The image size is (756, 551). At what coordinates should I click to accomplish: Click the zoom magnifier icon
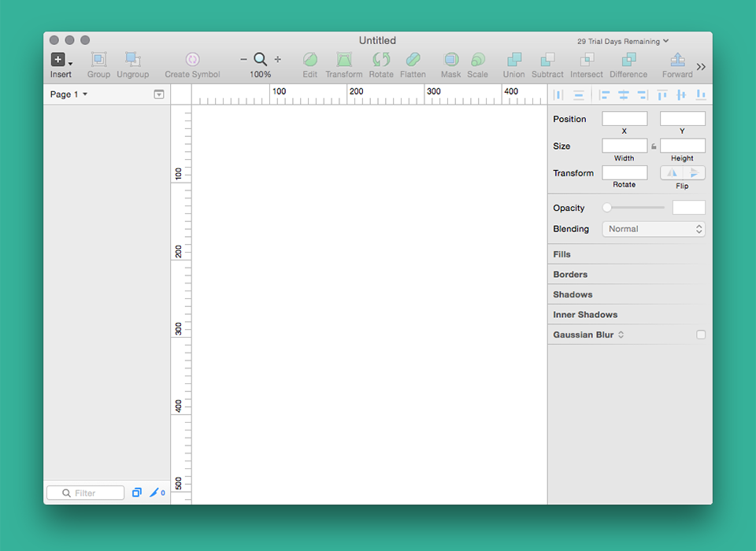tap(260, 60)
